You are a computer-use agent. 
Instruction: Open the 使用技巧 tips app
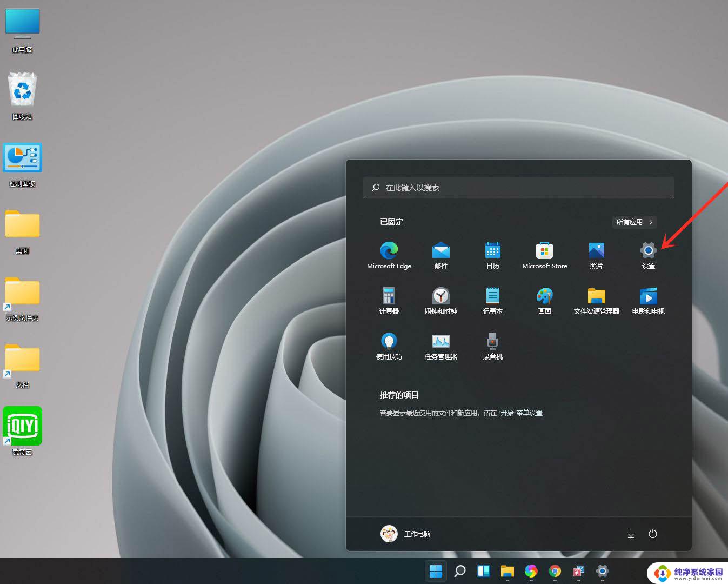coord(389,346)
